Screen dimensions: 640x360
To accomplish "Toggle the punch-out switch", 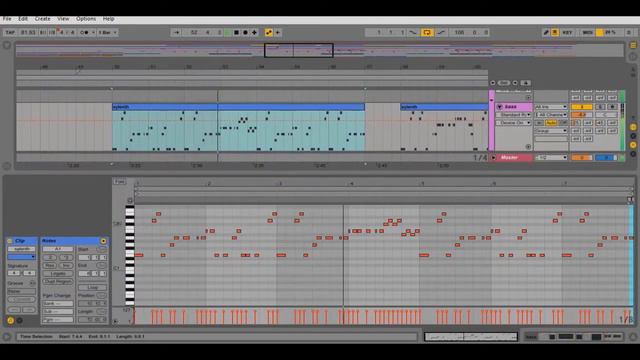I will pyautogui.click(x=441, y=33).
